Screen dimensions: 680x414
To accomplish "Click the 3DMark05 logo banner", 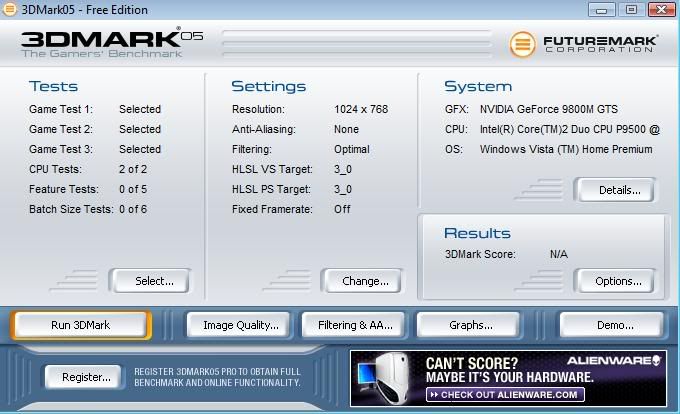I will (x=112, y=44).
